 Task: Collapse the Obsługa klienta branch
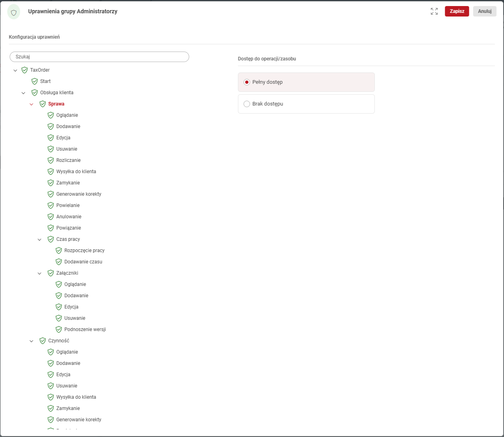[23, 93]
